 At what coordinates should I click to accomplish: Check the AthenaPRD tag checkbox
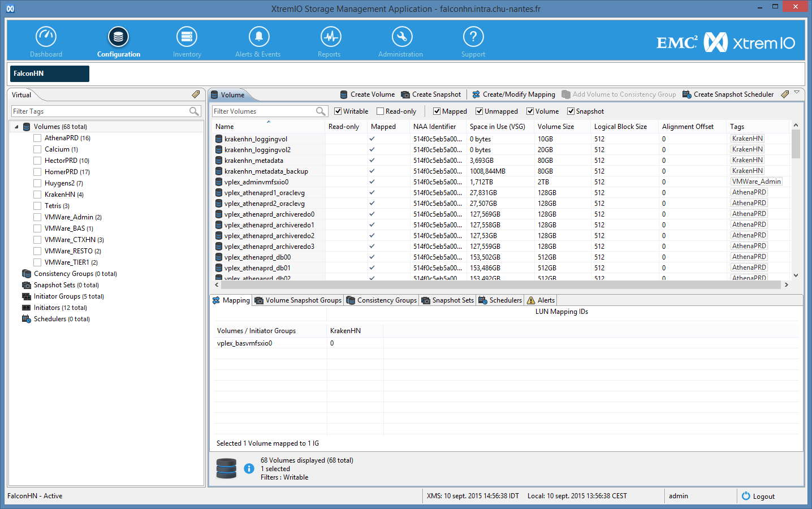[x=37, y=138]
